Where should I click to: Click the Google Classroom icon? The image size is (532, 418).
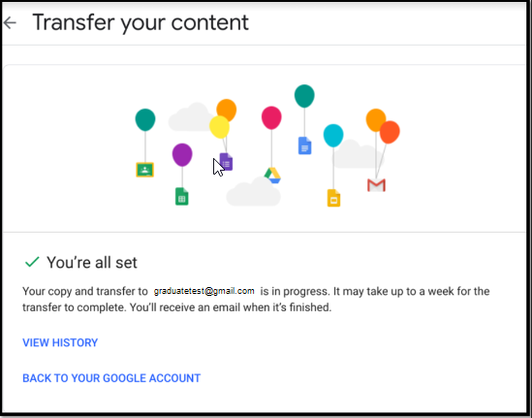(x=145, y=170)
